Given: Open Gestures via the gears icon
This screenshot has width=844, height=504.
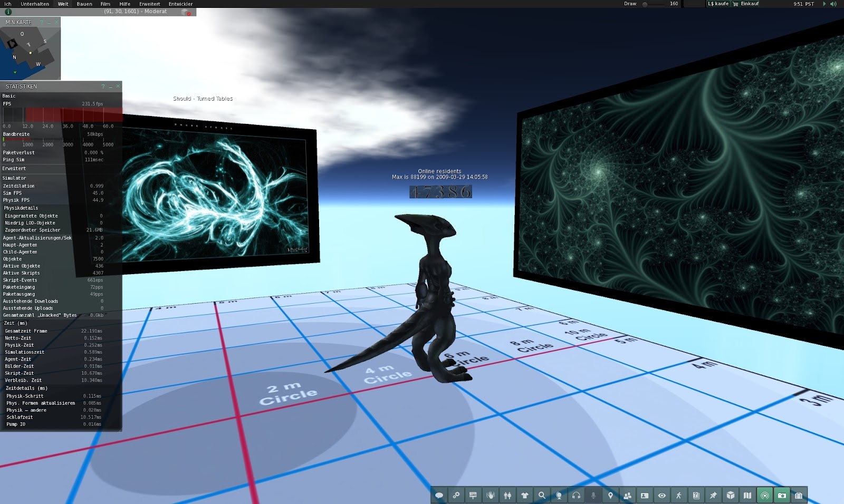Looking at the screenshot, I should tap(456, 495).
